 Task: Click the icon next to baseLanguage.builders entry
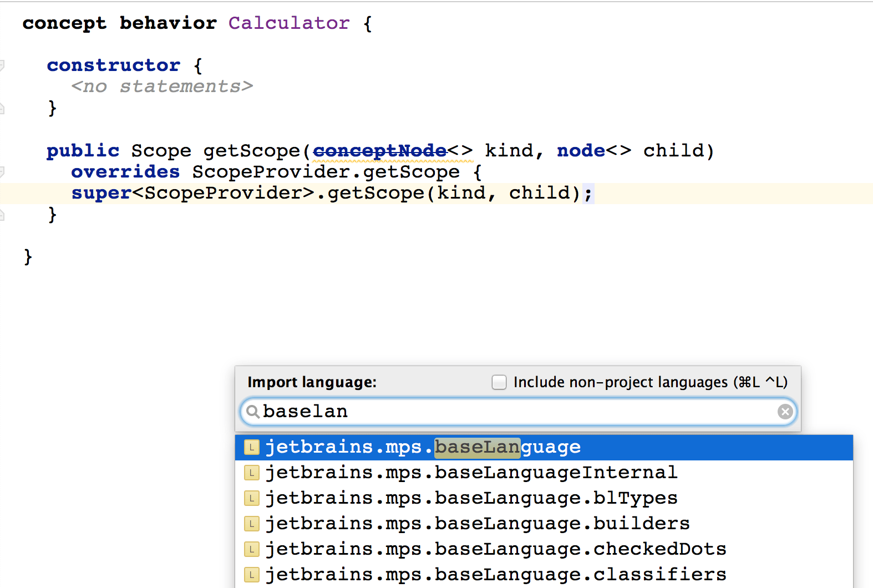(252, 524)
